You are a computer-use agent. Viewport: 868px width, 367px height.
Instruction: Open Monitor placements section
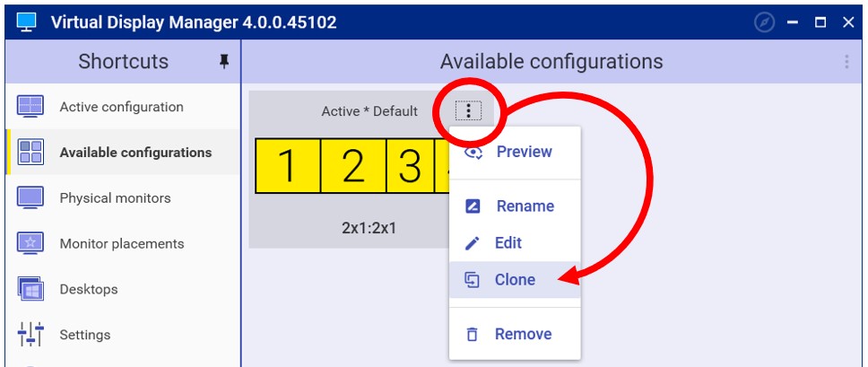(122, 243)
